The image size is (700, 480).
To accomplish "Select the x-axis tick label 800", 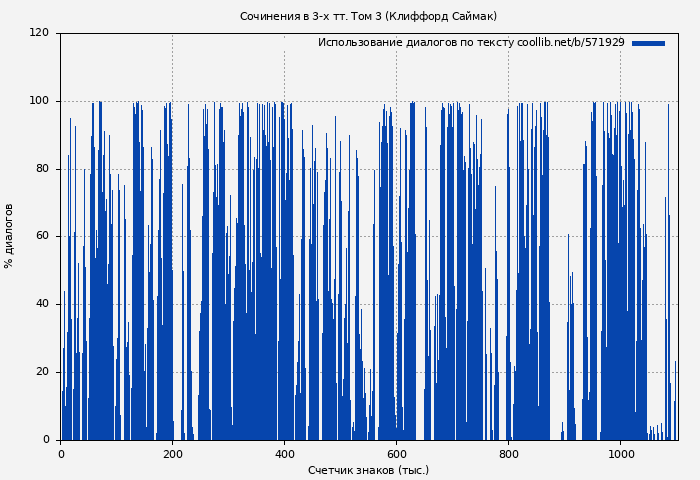I will point(508,453).
